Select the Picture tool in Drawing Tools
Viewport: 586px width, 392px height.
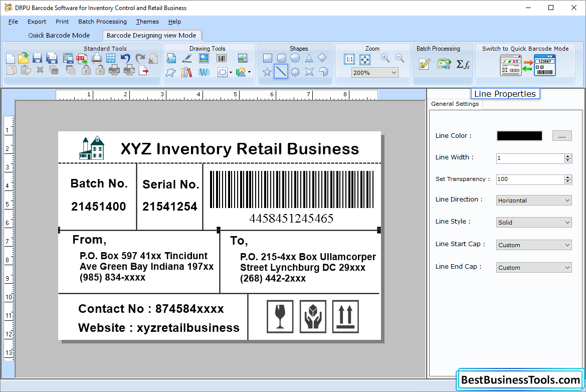tap(204, 58)
